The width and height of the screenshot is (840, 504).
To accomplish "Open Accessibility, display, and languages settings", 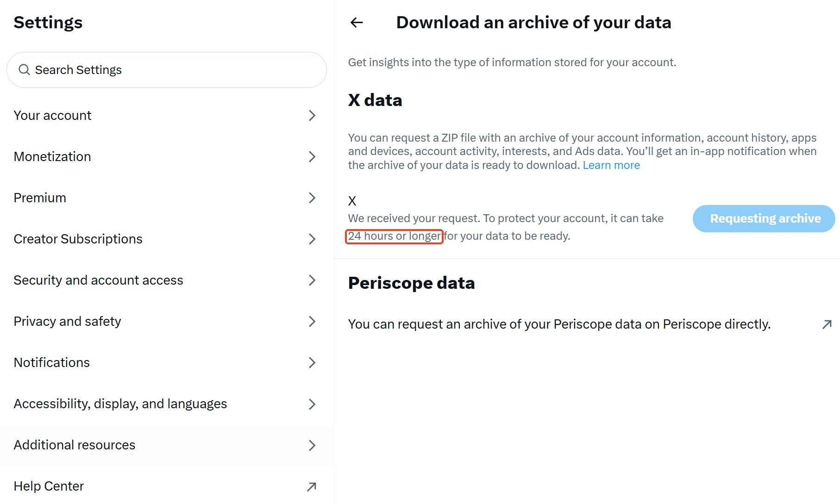I will (167, 404).
